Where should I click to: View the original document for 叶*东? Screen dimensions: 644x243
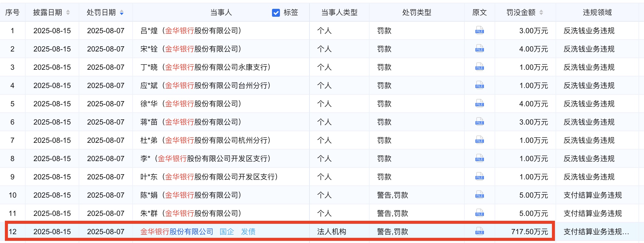[479, 177]
